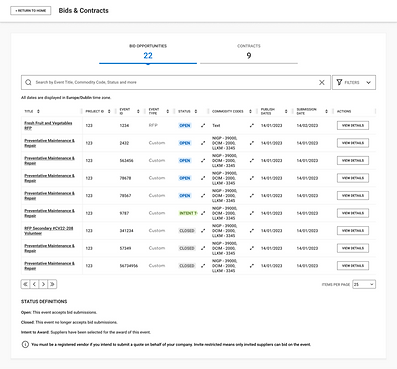
Task: Click in the event search input field
Action: point(175,82)
